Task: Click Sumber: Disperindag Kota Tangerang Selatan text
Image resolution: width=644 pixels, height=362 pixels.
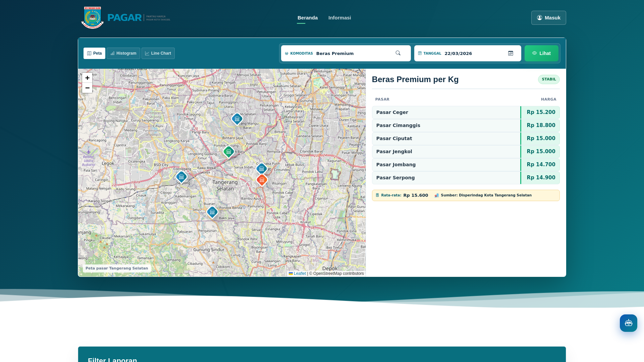Action: [x=486, y=195]
